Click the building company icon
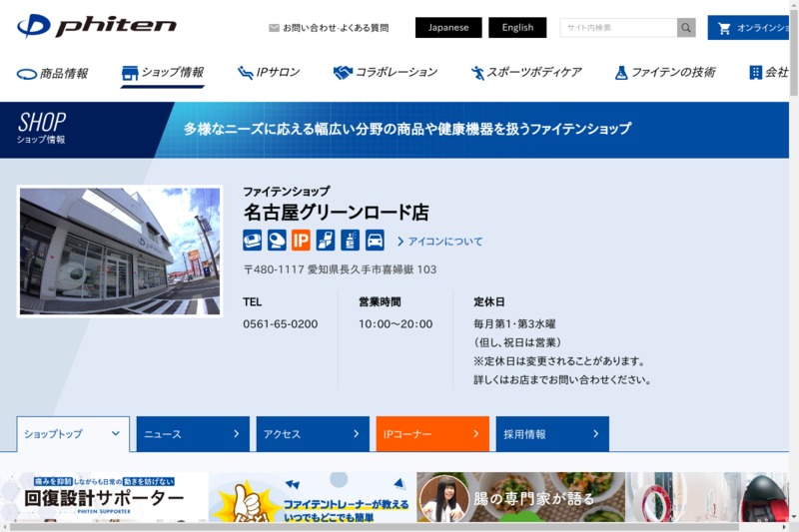799x532 pixels. click(755, 73)
